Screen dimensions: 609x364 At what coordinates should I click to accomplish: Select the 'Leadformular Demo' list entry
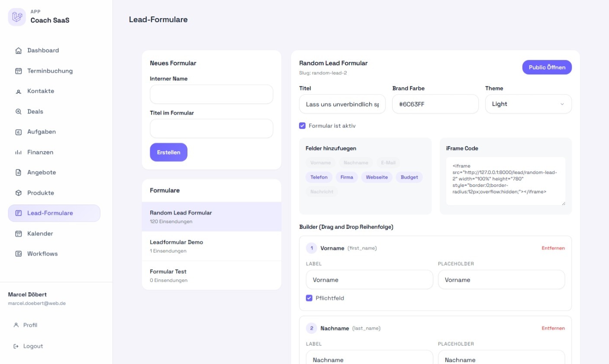click(212, 246)
